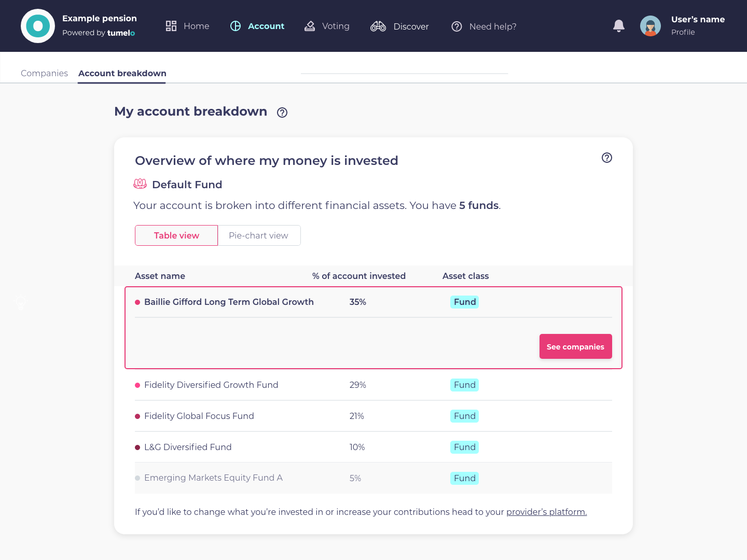Click help icon beside My account breakdown

click(282, 113)
